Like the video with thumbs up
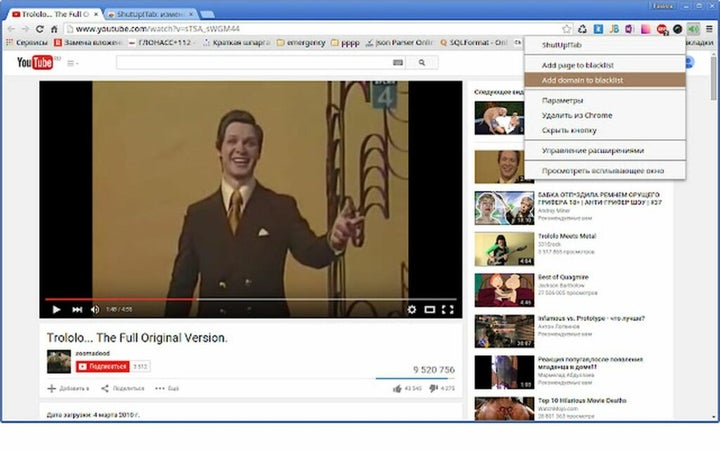 398,388
